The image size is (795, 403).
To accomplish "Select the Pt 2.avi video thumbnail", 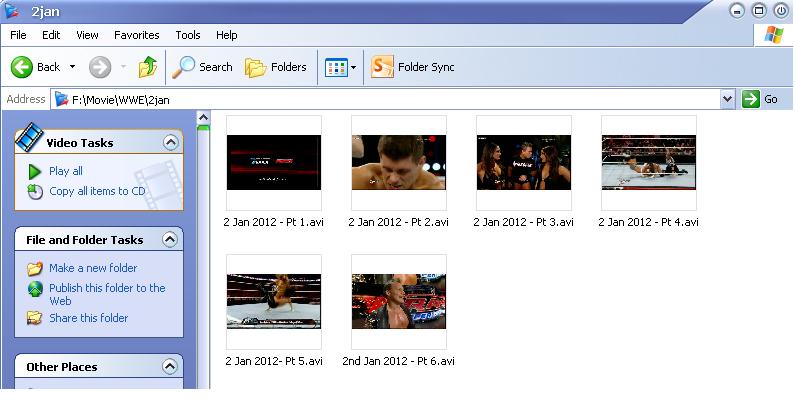I will tap(399, 163).
